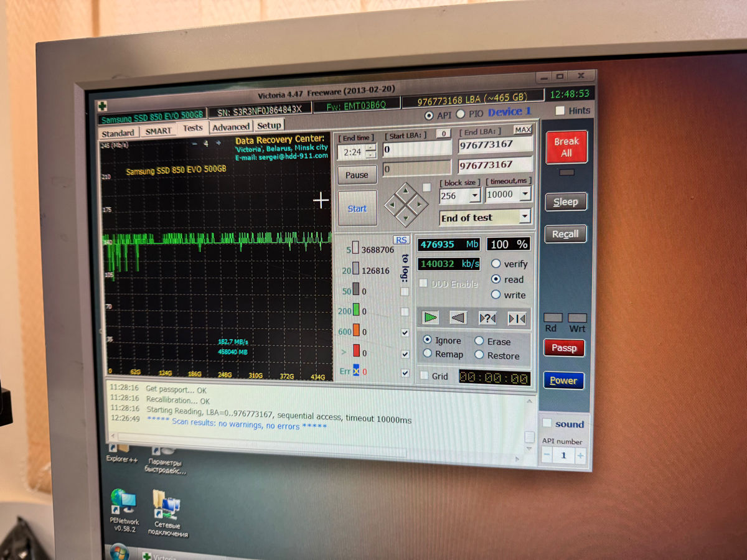Select the butterfly scan mode icon
The width and height of the screenshot is (747, 560).
point(517,319)
